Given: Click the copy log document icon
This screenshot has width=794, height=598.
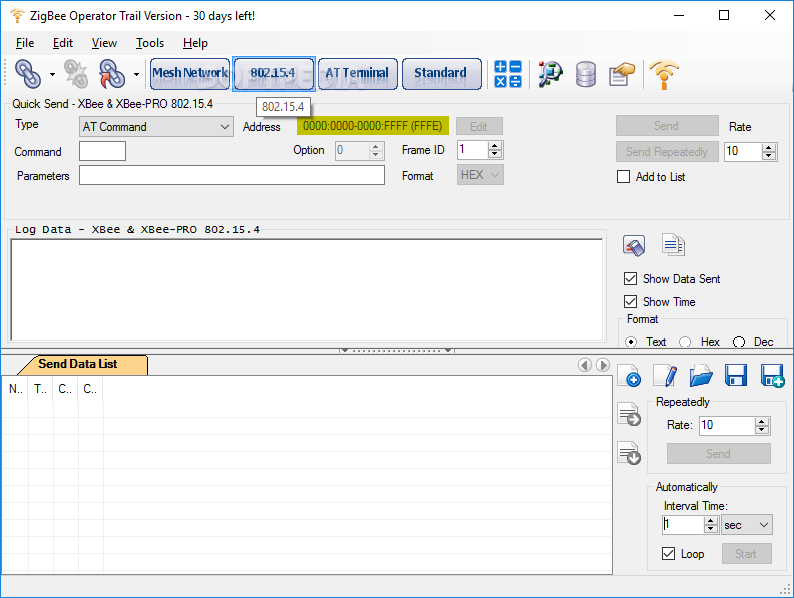Looking at the screenshot, I should pos(673,245).
